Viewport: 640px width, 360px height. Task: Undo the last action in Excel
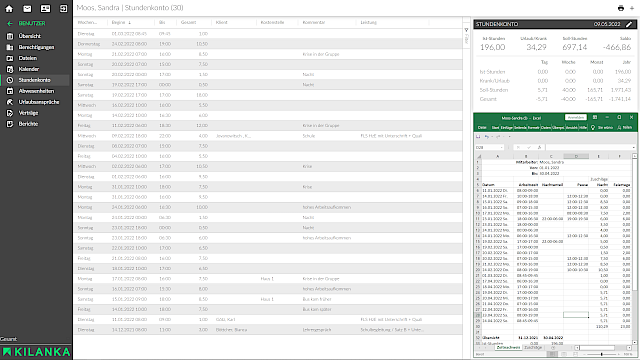(x=487, y=137)
